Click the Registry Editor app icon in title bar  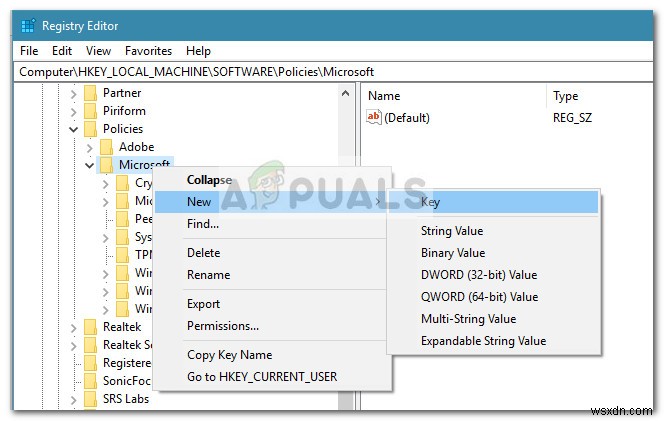click(28, 26)
